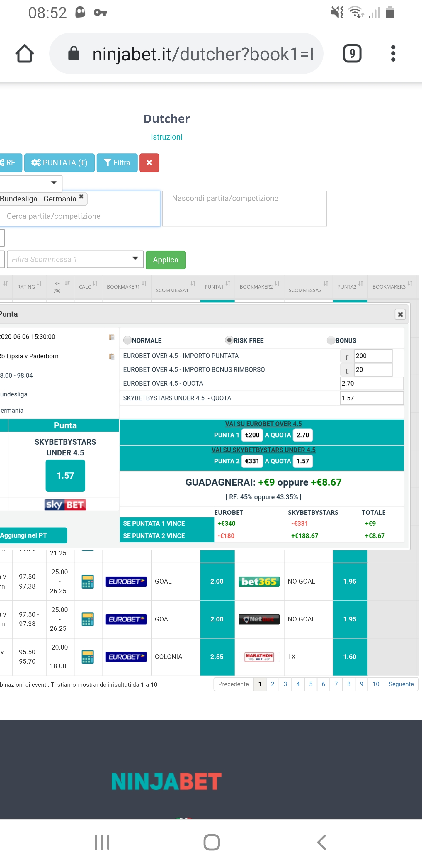Image resolution: width=422 pixels, height=868 pixels.
Task: Select the BONUS radio option
Action: [331, 340]
